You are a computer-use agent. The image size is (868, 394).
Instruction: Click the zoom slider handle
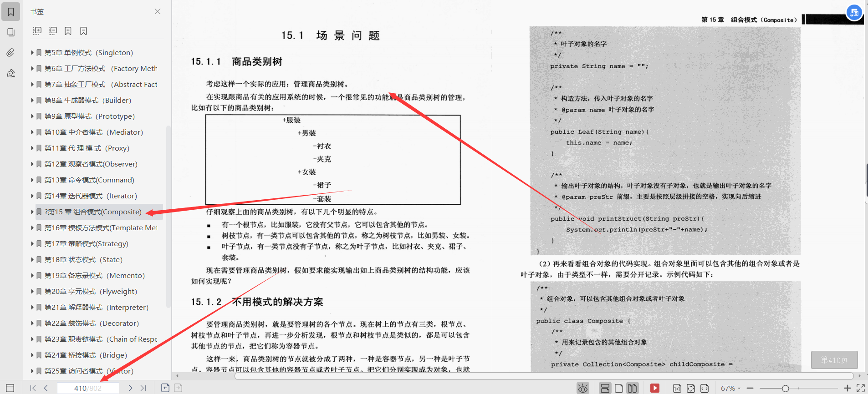pyautogui.click(x=785, y=388)
